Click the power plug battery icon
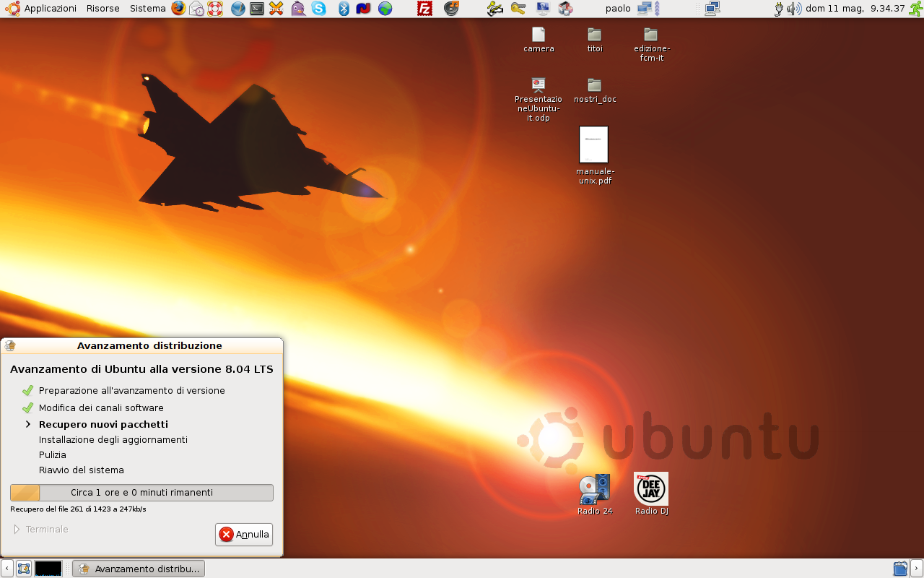Image resolution: width=924 pixels, height=578 pixels. [x=779, y=9]
